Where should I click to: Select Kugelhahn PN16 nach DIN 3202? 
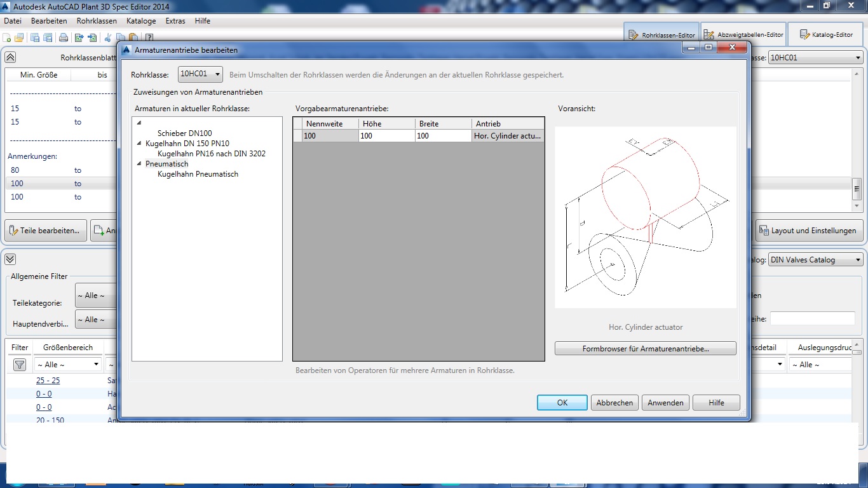coord(212,154)
